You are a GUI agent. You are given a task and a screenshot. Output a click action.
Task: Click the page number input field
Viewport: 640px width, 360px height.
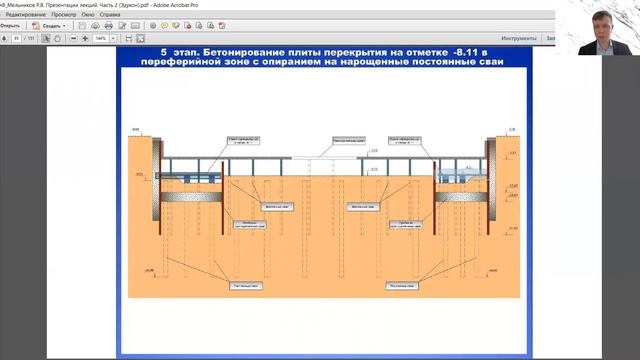16,38
